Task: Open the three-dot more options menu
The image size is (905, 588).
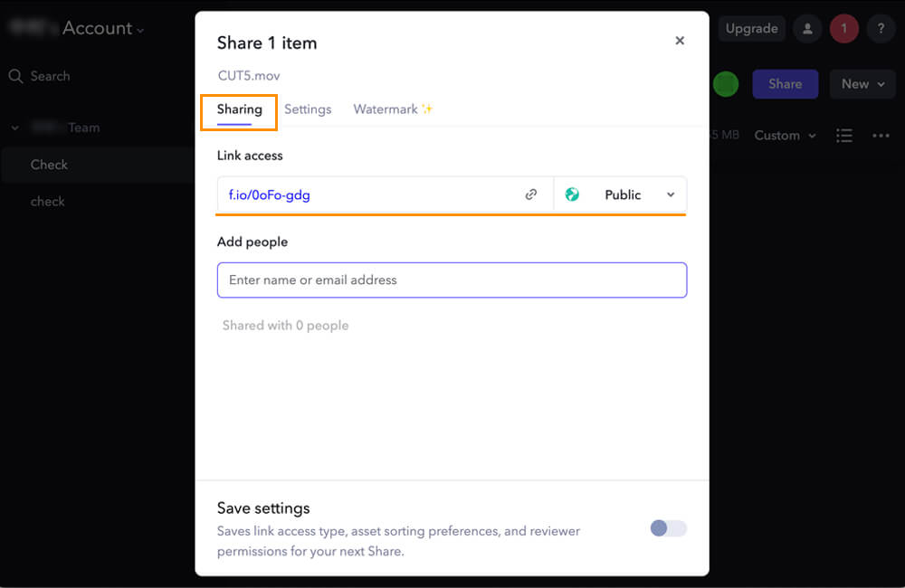Action: point(881,136)
